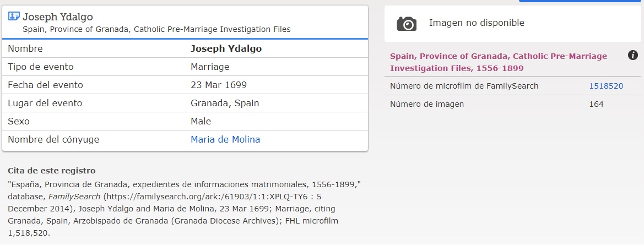Click the "Número de microfilm de FamilySearch" label
644x245 pixels.
pyautogui.click(x=464, y=86)
